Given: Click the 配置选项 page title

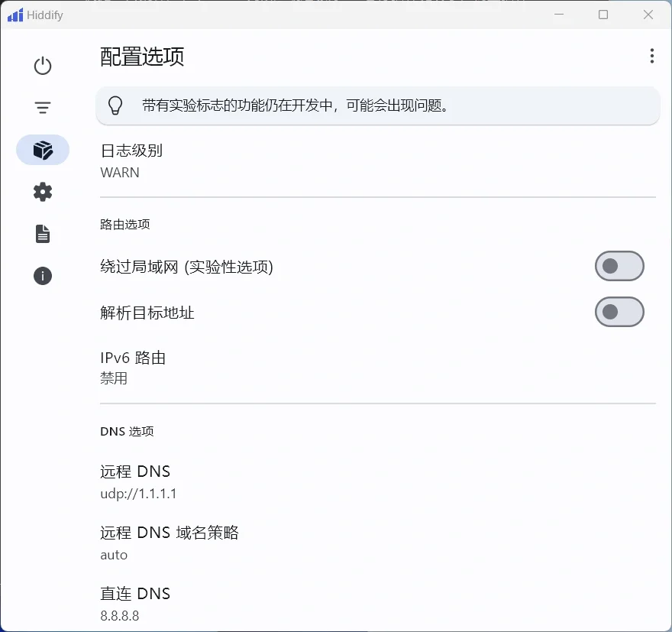Looking at the screenshot, I should 142,57.
